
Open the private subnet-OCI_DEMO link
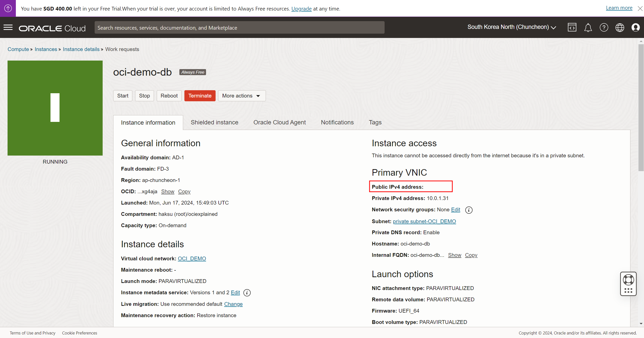[424, 221]
